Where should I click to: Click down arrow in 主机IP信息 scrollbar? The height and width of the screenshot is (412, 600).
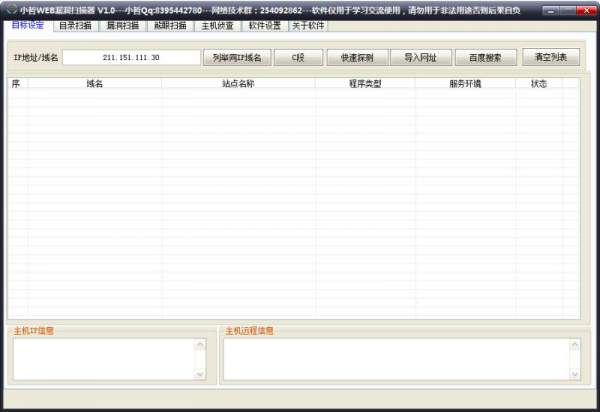200,374
